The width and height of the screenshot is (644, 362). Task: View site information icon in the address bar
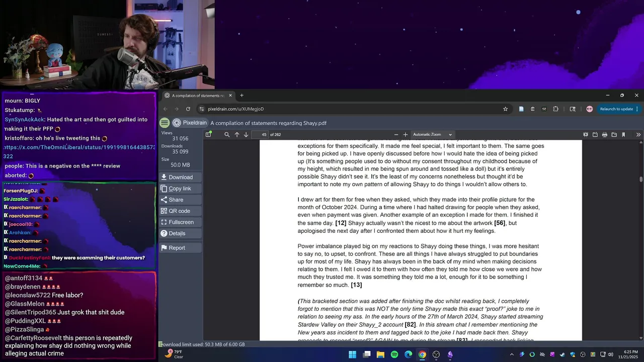(x=202, y=109)
